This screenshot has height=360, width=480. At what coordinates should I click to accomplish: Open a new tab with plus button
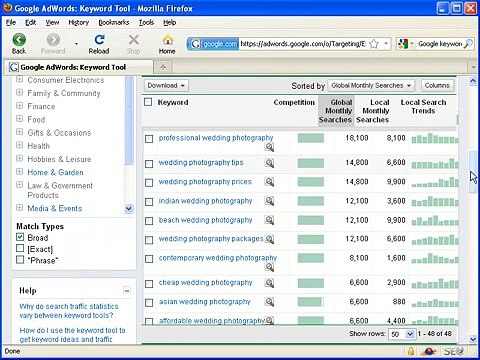point(163,67)
